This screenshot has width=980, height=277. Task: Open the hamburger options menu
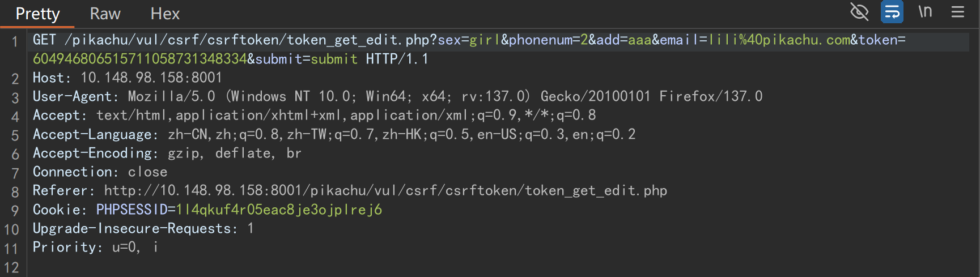[x=958, y=11]
